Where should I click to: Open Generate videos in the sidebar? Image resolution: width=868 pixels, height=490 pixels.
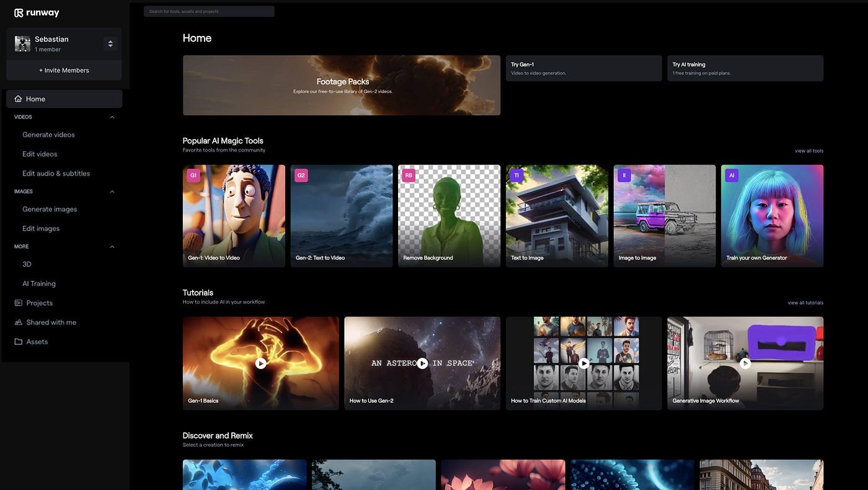click(x=48, y=135)
